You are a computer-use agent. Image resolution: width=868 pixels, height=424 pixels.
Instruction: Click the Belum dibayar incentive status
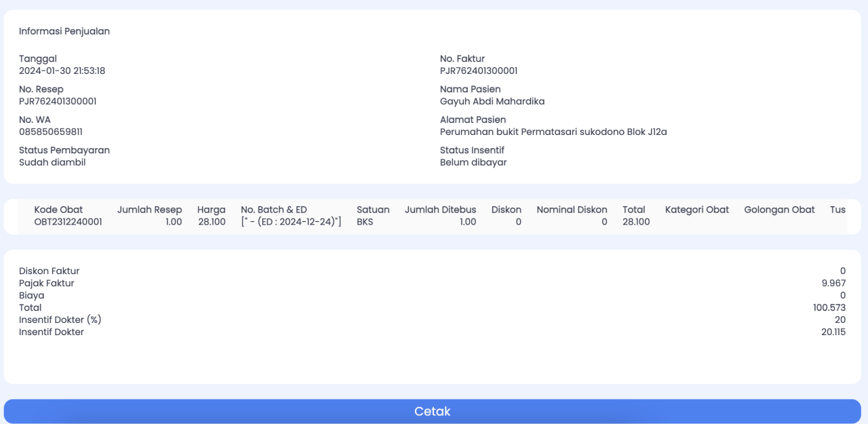point(473,162)
